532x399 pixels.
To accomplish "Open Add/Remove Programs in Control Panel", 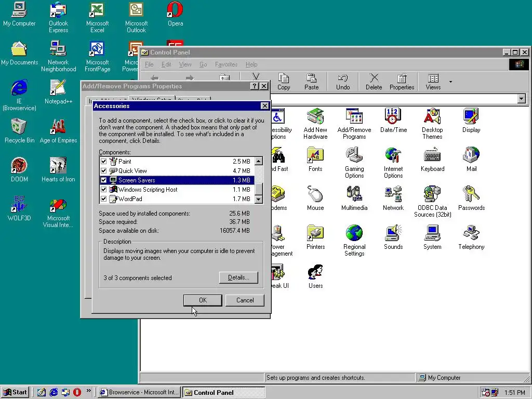I will [354, 124].
